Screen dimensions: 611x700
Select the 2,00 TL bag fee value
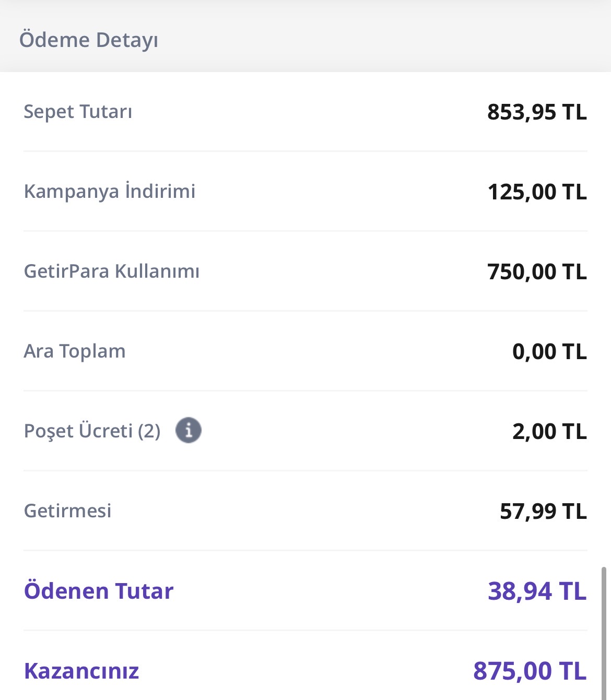click(549, 432)
